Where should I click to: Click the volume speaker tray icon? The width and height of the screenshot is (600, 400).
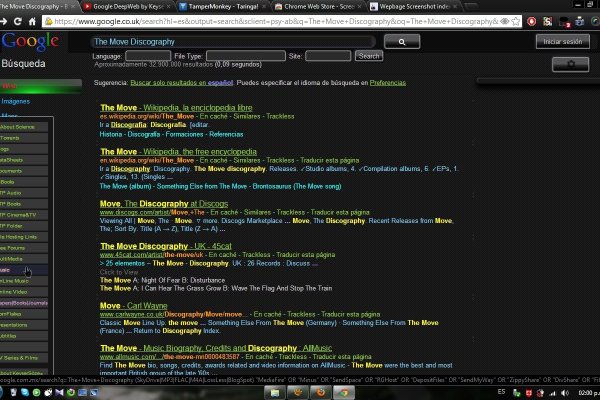pyautogui.click(x=564, y=393)
